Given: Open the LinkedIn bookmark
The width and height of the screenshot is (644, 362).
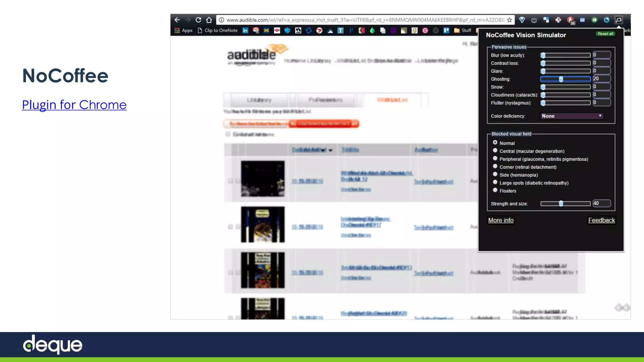Looking at the screenshot, I should tap(245, 30).
